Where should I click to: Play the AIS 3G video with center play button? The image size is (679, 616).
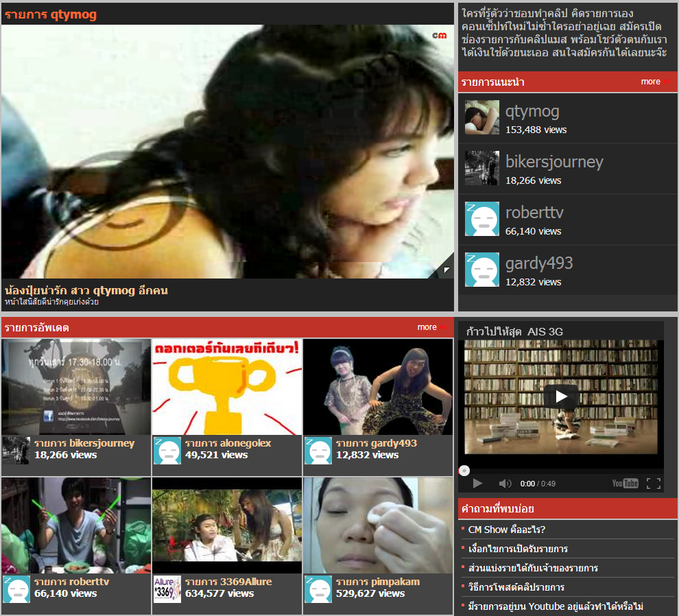coord(561,396)
